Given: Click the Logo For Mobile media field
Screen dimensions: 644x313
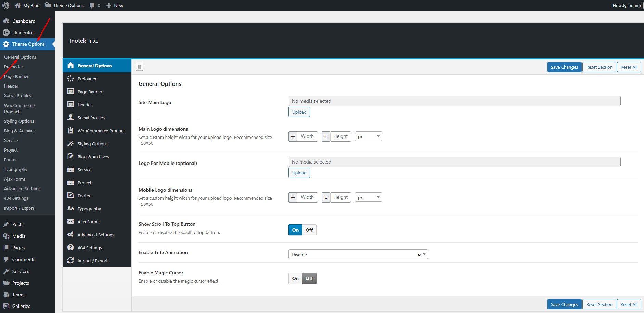Looking at the screenshot, I should point(454,162).
